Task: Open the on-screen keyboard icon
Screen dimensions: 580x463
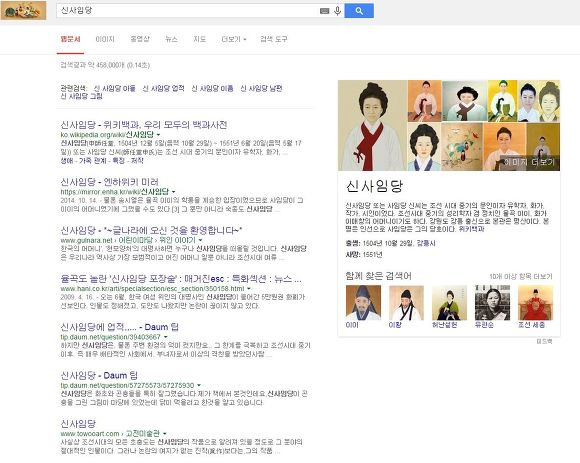Action: [x=324, y=11]
